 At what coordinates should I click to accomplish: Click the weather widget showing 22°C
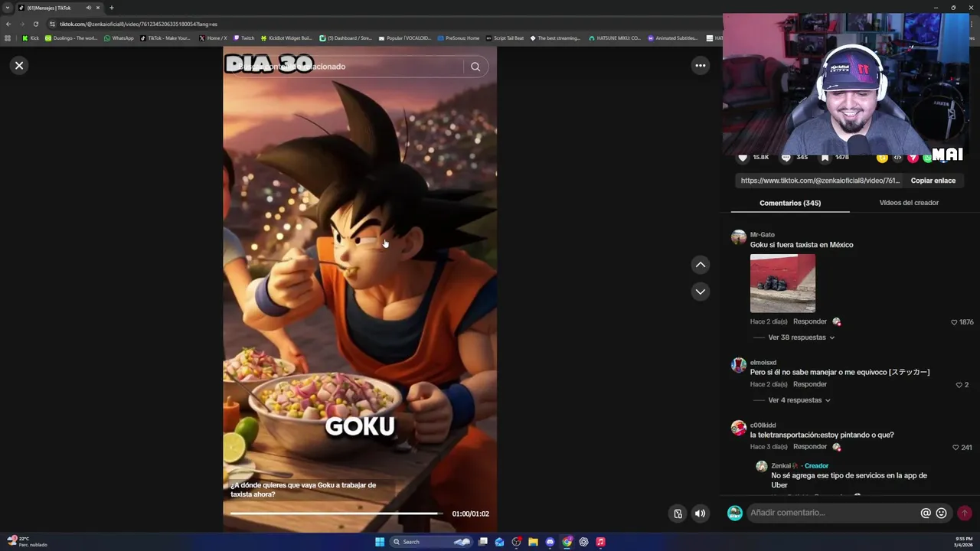pos(28,542)
